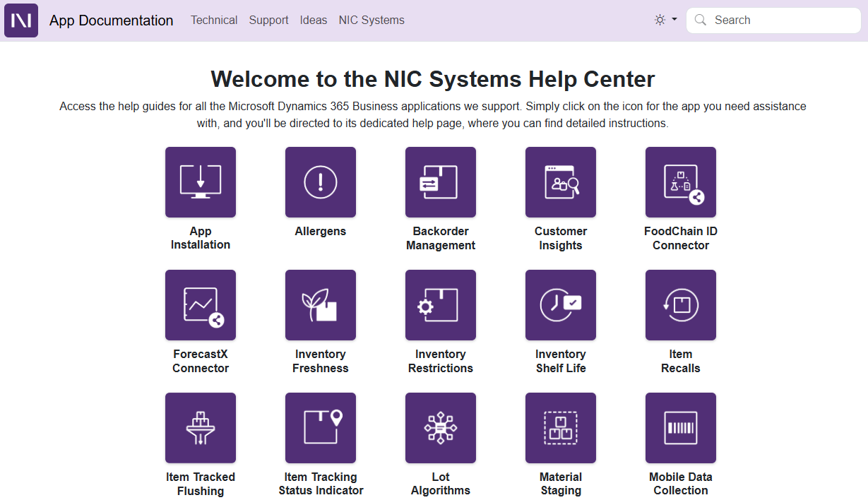Expand the light/dark theme dropdown
Viewport: 868px width, 500px height.
click(665, 20)
